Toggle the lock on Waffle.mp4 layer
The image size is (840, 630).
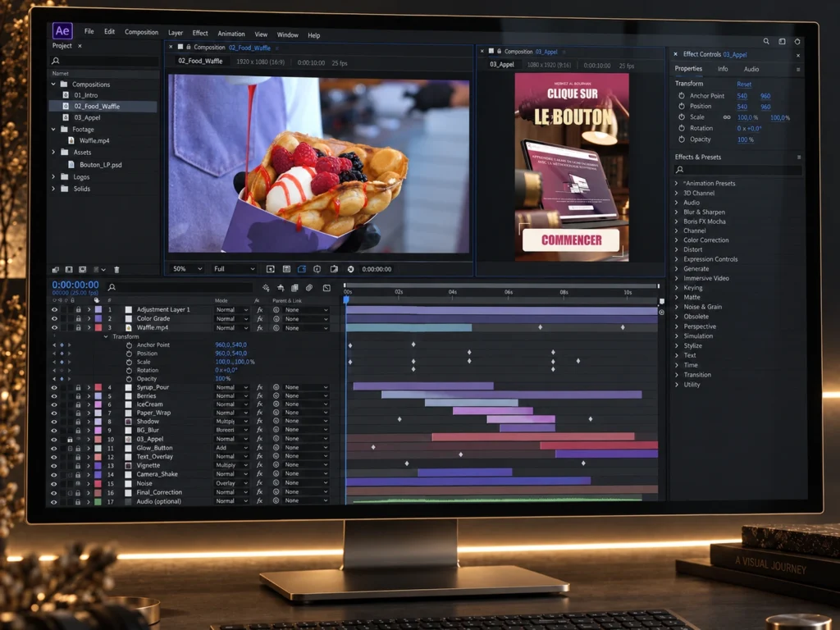78,327
